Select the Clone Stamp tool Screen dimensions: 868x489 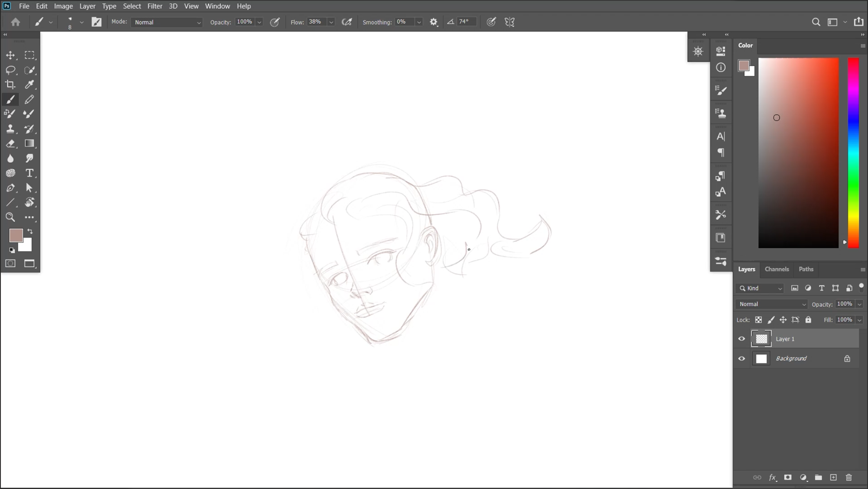coord(10,129)
